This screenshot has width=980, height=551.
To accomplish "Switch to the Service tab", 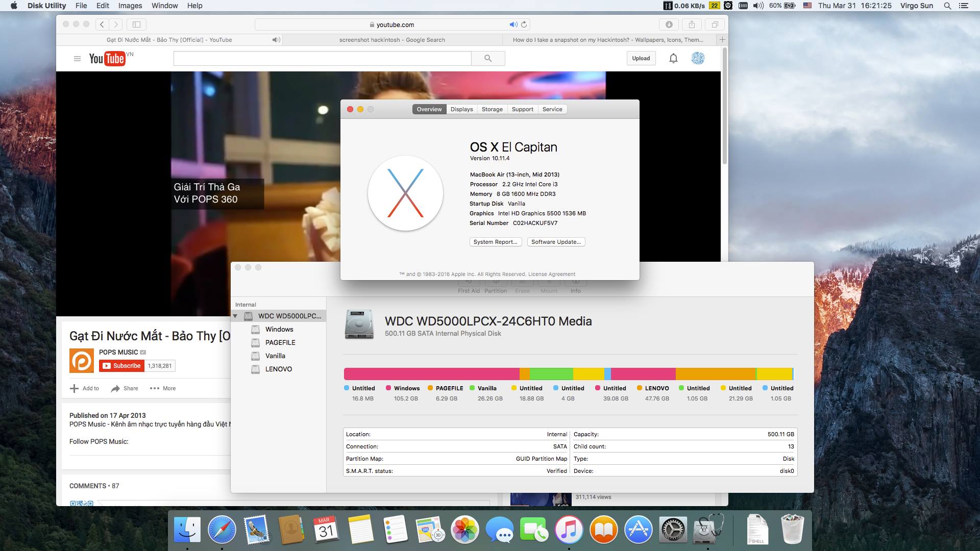I will click(x=552, y=109).
